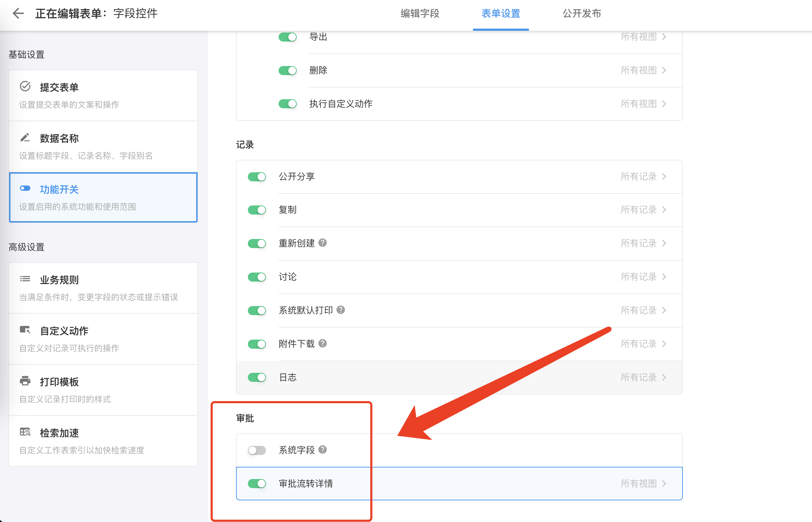The width and height of the screenshot is (812, 522).
Task: Click help icon next to 重新创建
Action: [x=323, y=243]
